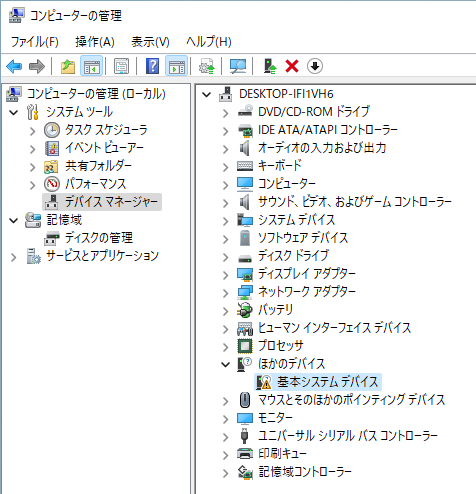The width and height of the screenshot is (476, 494).
Task: Select the システム デバイス category
Action: (296, 220)
